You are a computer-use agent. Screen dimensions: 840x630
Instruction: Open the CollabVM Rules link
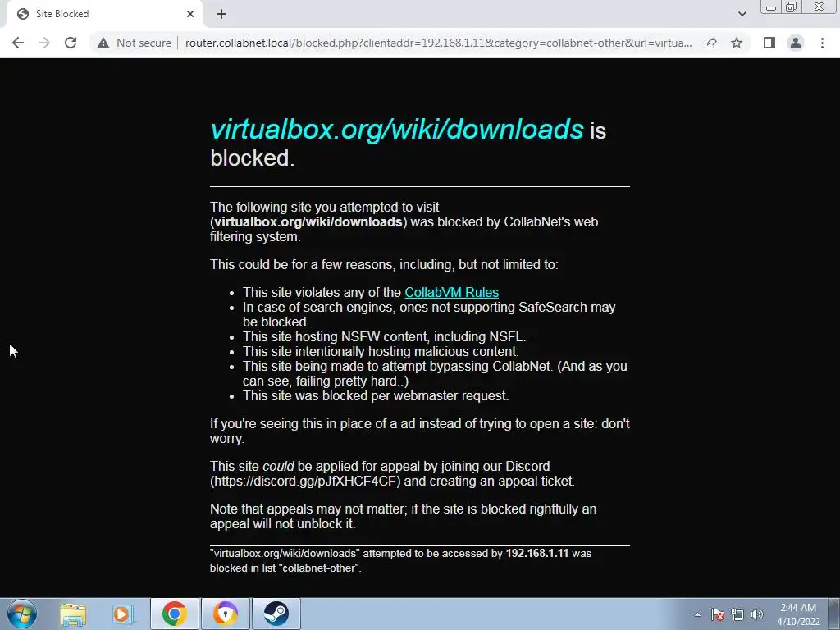tap(452, 293)
